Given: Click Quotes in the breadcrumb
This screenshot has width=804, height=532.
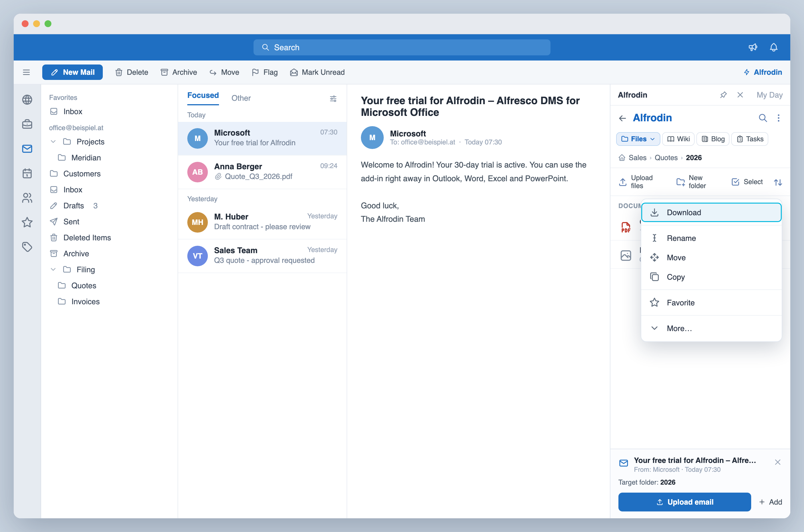Looking at the screenshot, I should click(x=666, y=158).
